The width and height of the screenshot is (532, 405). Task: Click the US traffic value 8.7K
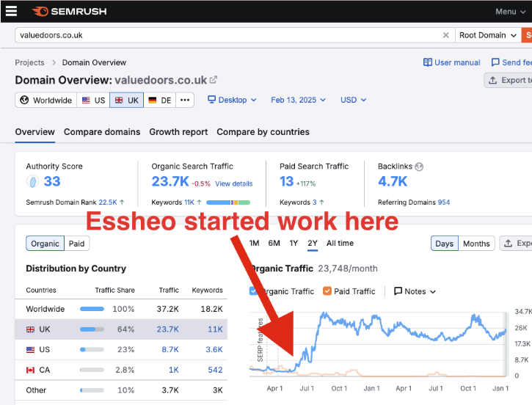point(170,350)
